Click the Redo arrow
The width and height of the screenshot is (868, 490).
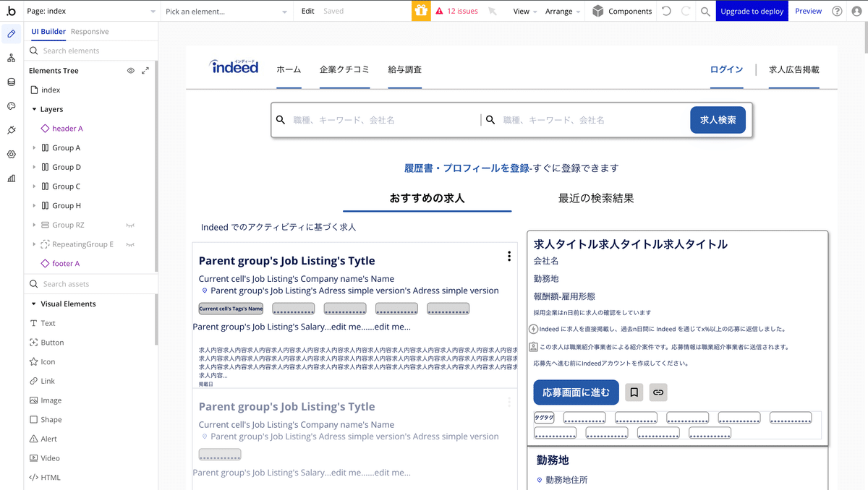click(685, 11)
